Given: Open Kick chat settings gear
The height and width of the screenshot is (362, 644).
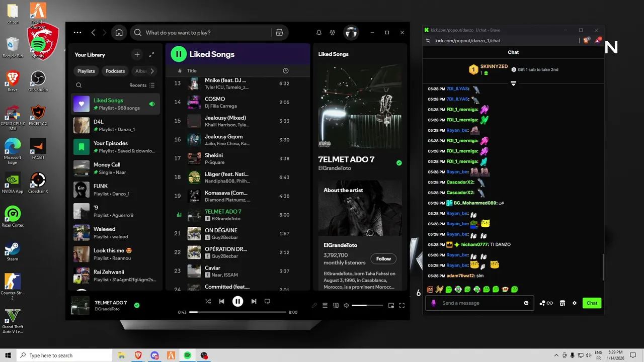Looking at the screenshot, I should [x=575, y=303].
